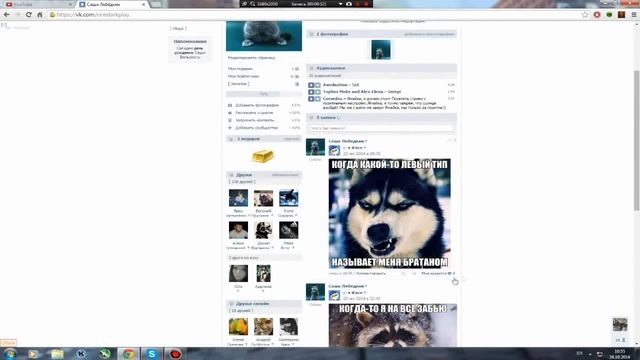This screenshot has height=360, width=640.
Task: Open the green extension icon in toolbar
Action: point(609,15)
